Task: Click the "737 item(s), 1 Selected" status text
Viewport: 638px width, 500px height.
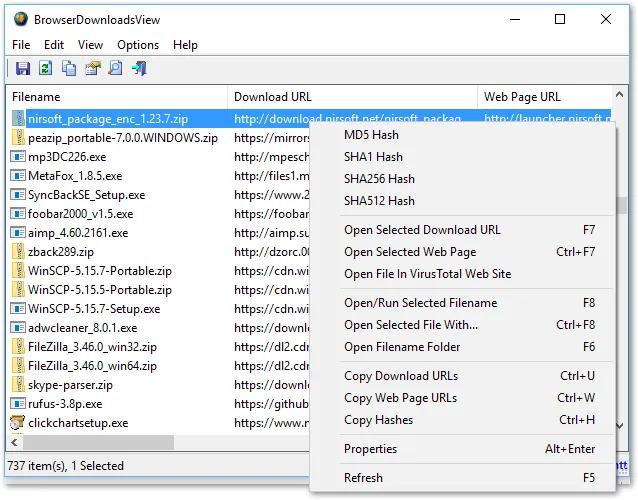Action: pyautogui.click(x=66, y=465)
